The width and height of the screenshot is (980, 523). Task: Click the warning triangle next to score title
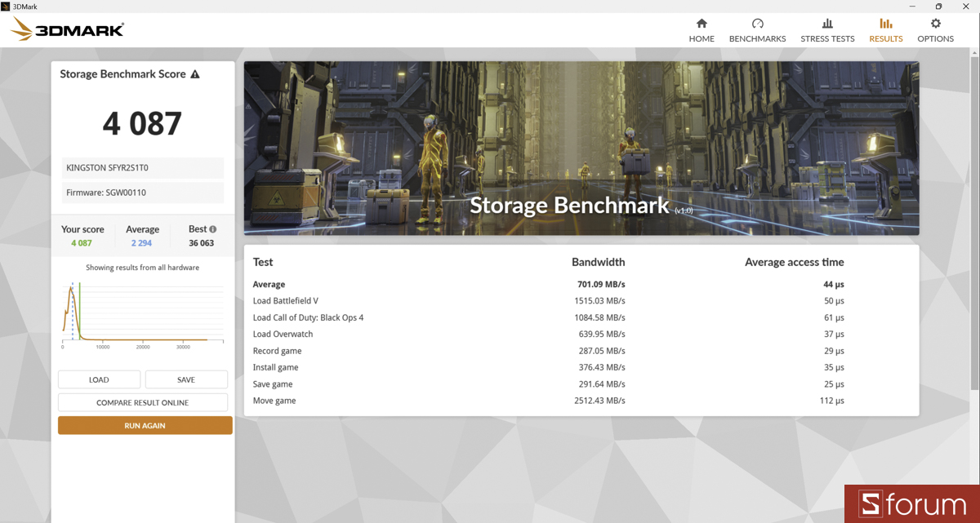(x=195, y=74)
